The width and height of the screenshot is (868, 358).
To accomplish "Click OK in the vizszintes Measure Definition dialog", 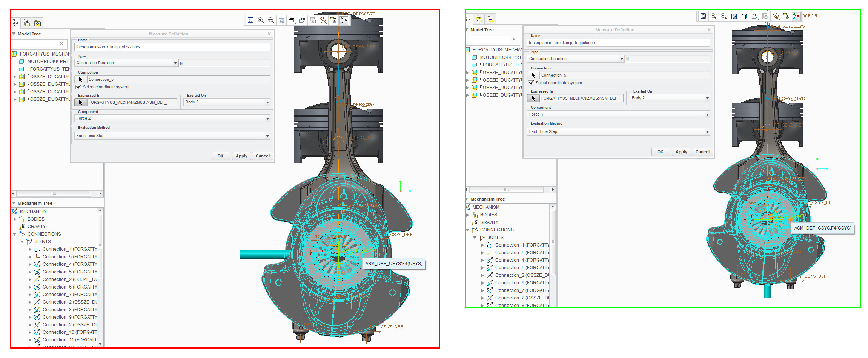I will [221, 156].
